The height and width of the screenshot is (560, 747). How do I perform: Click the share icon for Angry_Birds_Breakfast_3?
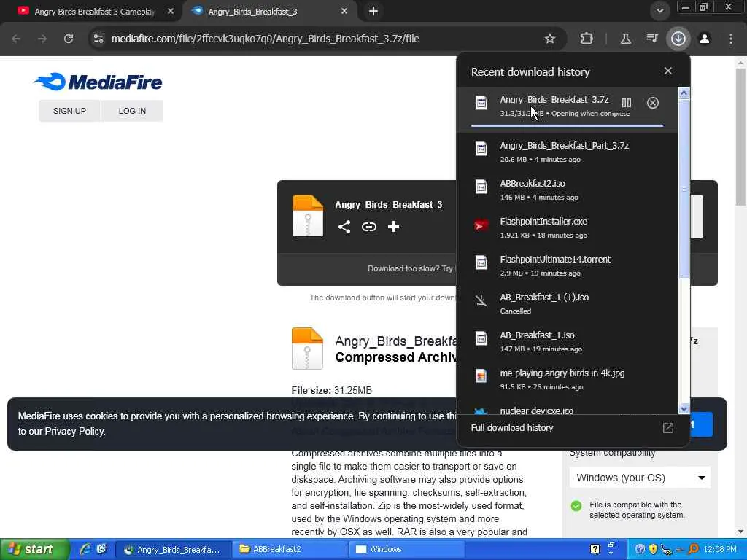tap(344, 227)
